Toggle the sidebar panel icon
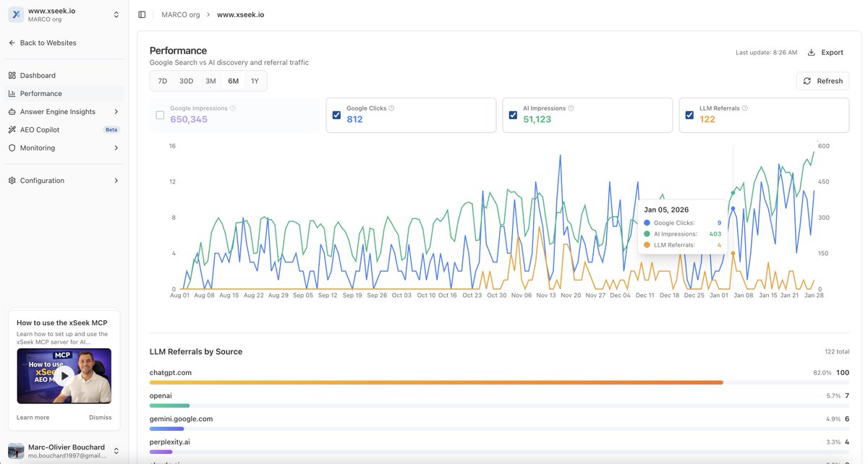868x464 pixels. tap(142, 14)
